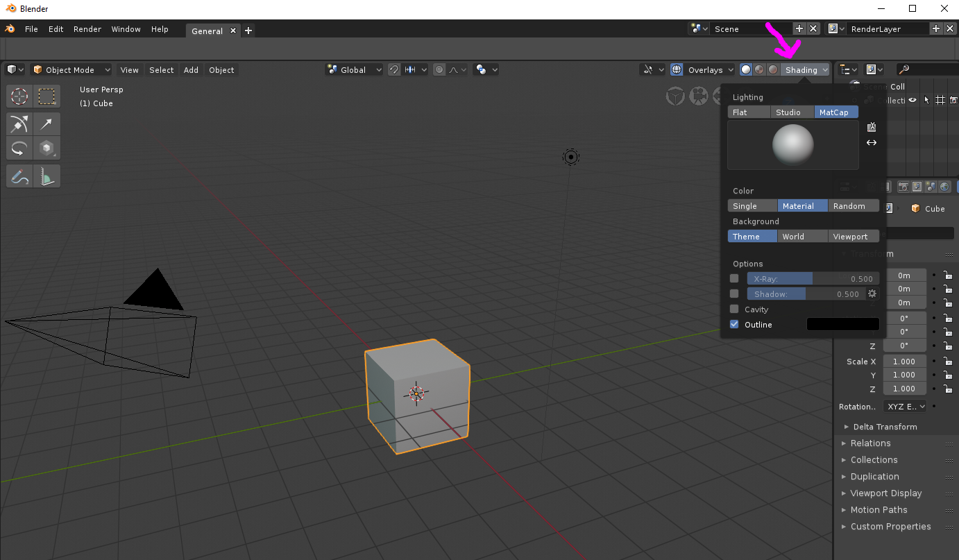The height and width of the screenshot is (560, 959).
Task: Open the pivot point menu
Action: 486,69
